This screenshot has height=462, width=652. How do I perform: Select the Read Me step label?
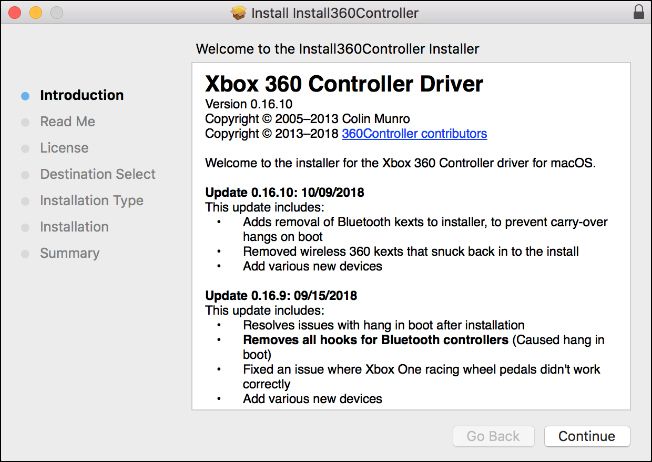click(x=67, y=122)
